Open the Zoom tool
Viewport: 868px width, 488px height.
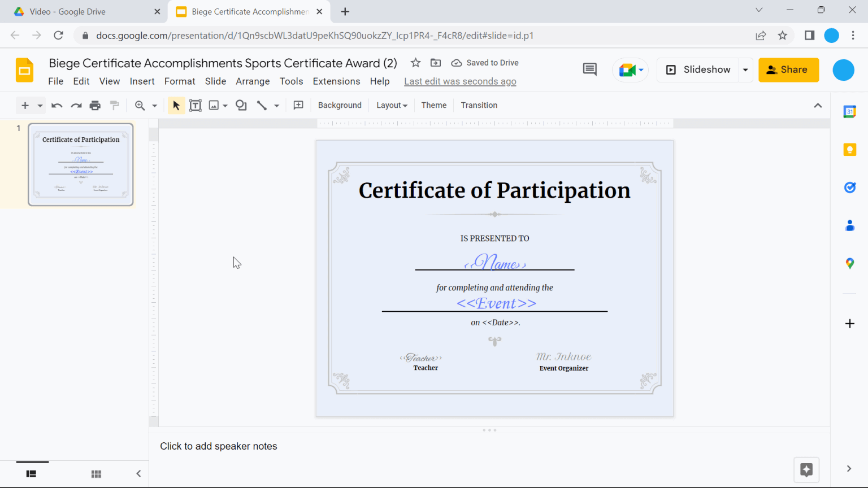139,105
